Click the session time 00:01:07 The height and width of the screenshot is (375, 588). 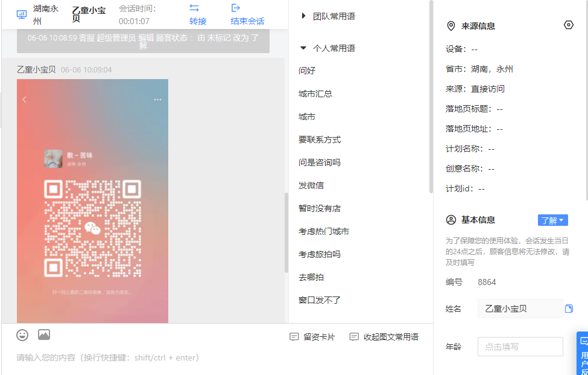134,21
